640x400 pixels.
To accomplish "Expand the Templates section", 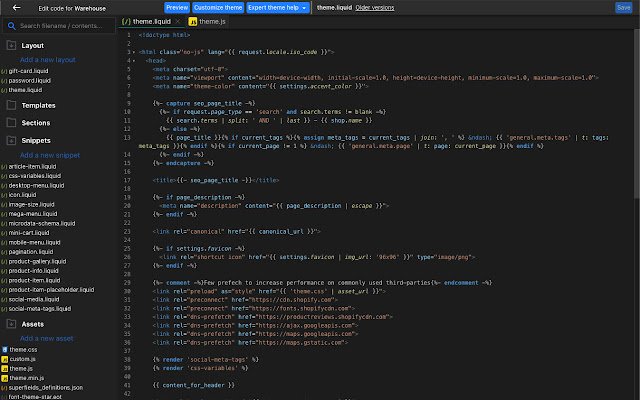I will pyautogui.click(x=38, y=105).
